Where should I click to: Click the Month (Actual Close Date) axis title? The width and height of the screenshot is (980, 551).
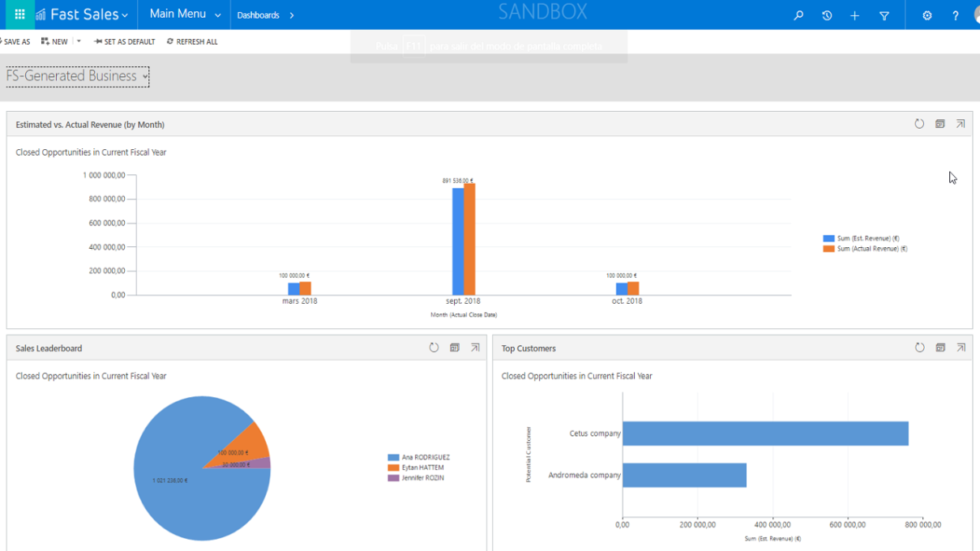(464, 314)
